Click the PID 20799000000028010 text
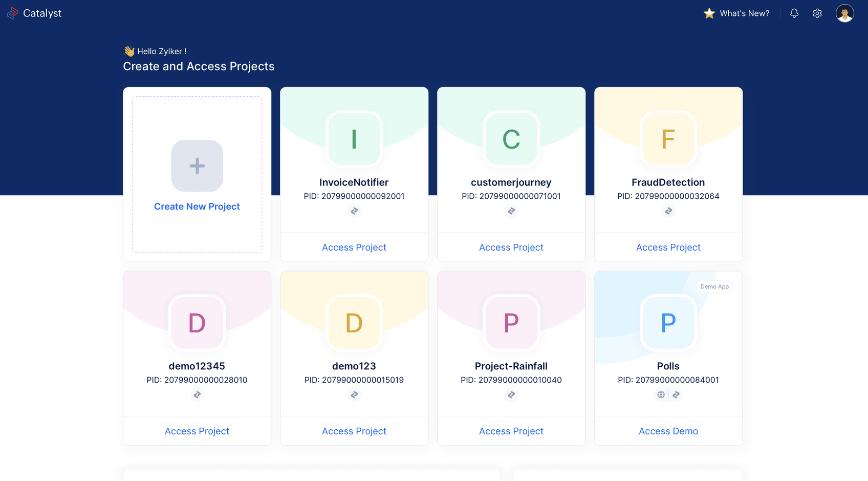The image size is (868, 481). (197, 380)
